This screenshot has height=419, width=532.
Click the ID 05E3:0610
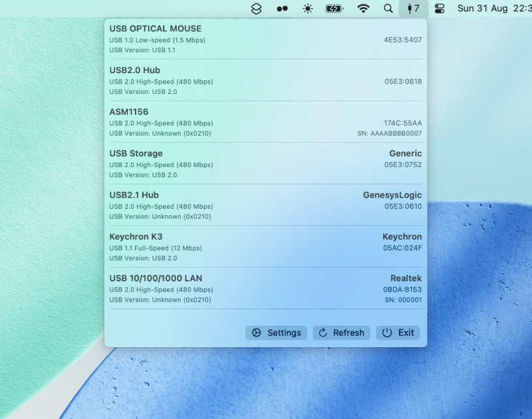pyautogui.click(x=403, y=206)
